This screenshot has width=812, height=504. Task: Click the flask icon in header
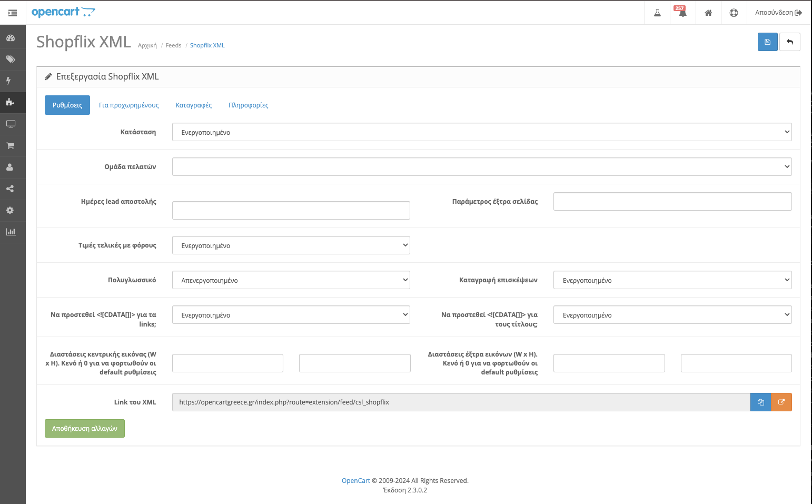[x=657, y=13]
